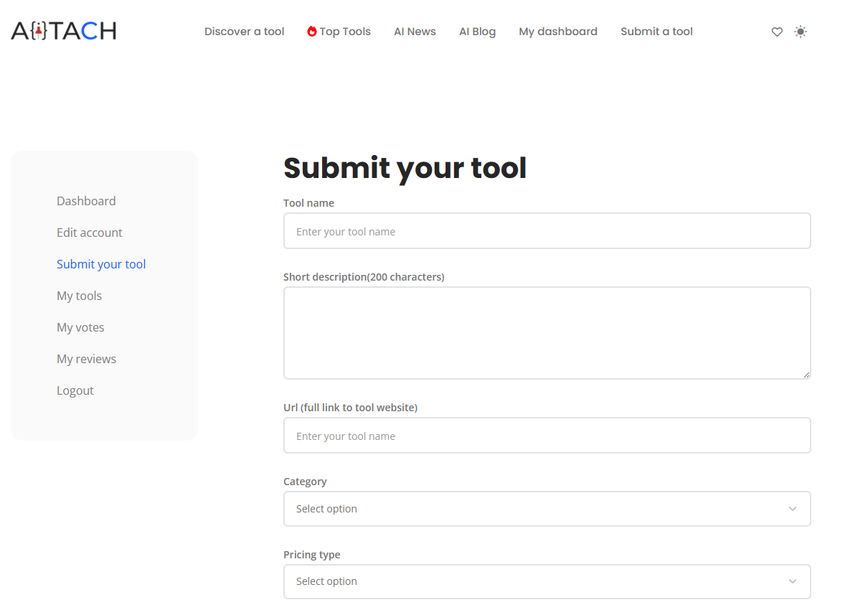Click the Short description(200 characters) label

pos(364,277)
